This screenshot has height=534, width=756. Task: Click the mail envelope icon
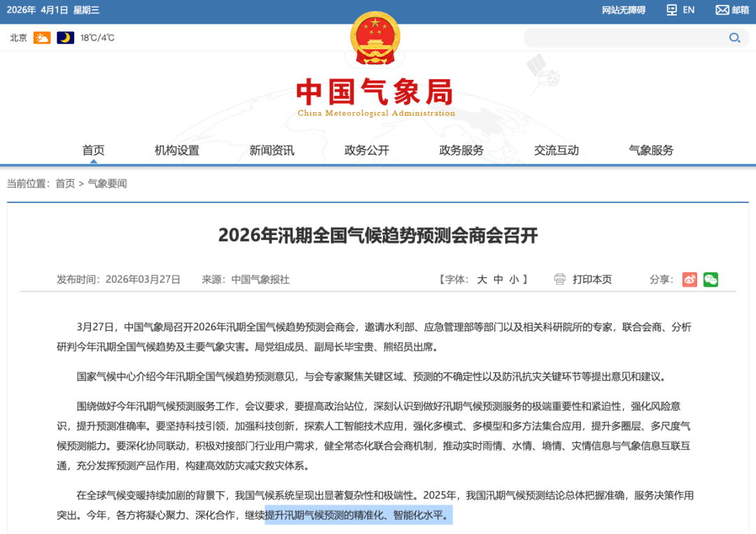click(x=722, y=10)
